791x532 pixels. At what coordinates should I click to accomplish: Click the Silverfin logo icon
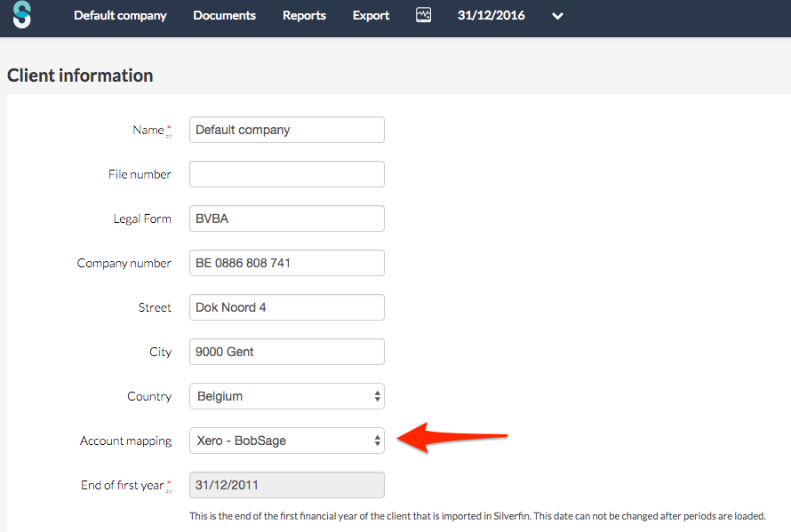point(22,14)
